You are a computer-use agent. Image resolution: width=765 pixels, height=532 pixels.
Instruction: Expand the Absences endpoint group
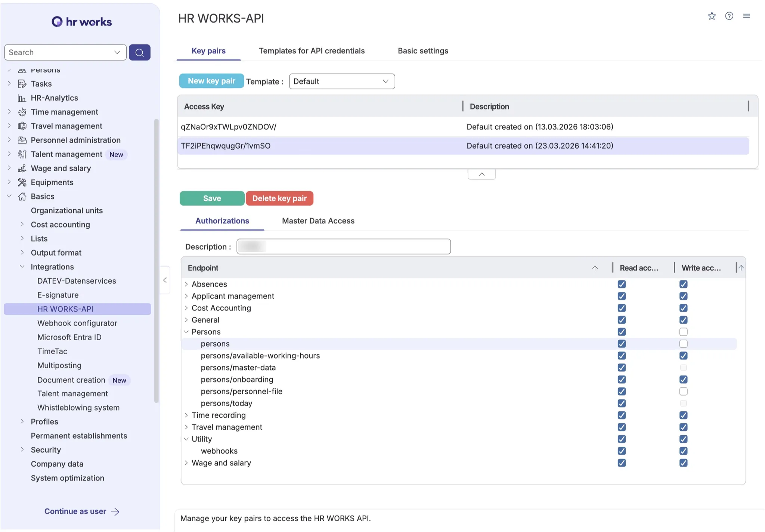coord(186,284)
